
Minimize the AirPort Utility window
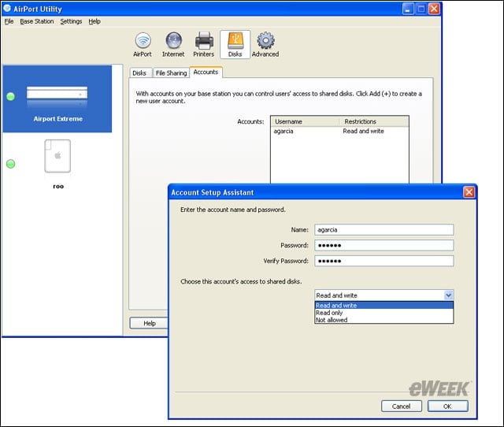[x=408, y=9]
